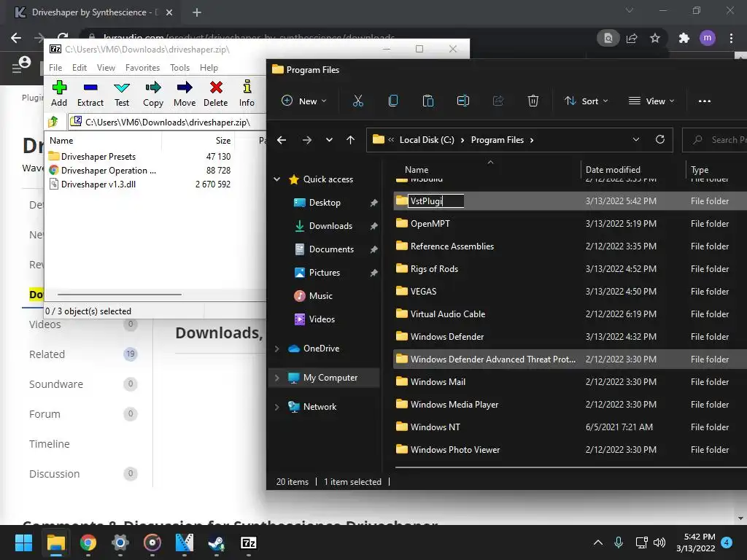Open Downloads in Quick access
747x560 pixels.
(330, 226)
